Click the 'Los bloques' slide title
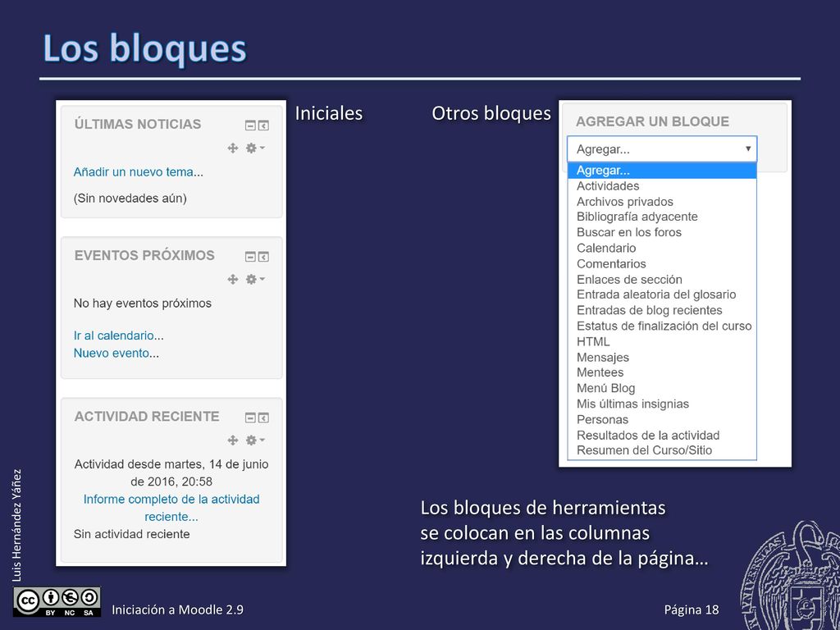The image size is (840, 630). 144,48
